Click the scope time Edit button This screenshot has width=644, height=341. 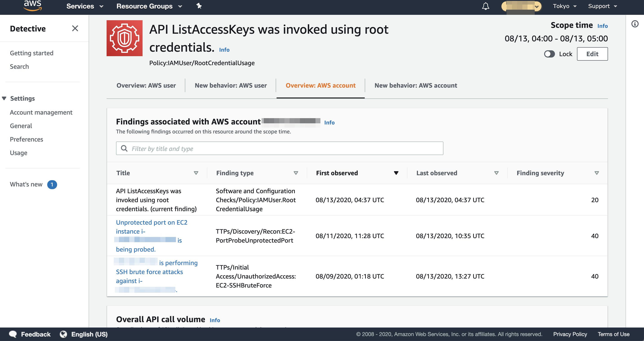point(592,54)
